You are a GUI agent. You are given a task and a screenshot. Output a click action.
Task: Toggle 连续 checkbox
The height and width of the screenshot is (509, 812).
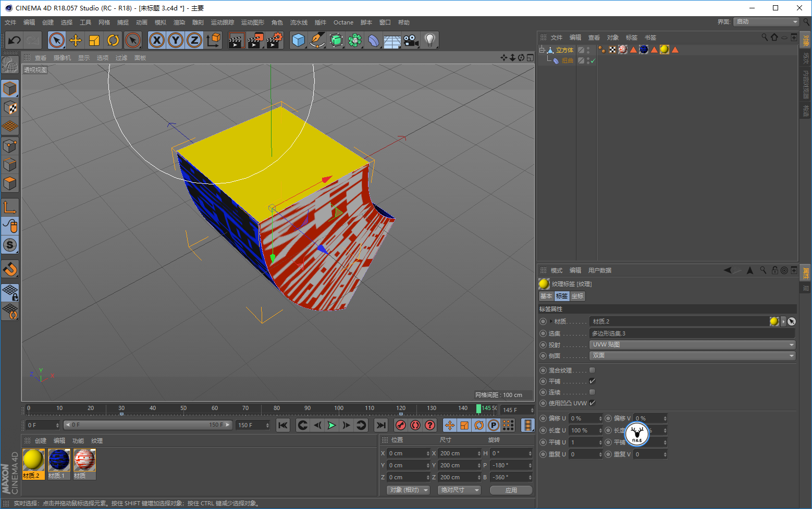coord(592,392)
